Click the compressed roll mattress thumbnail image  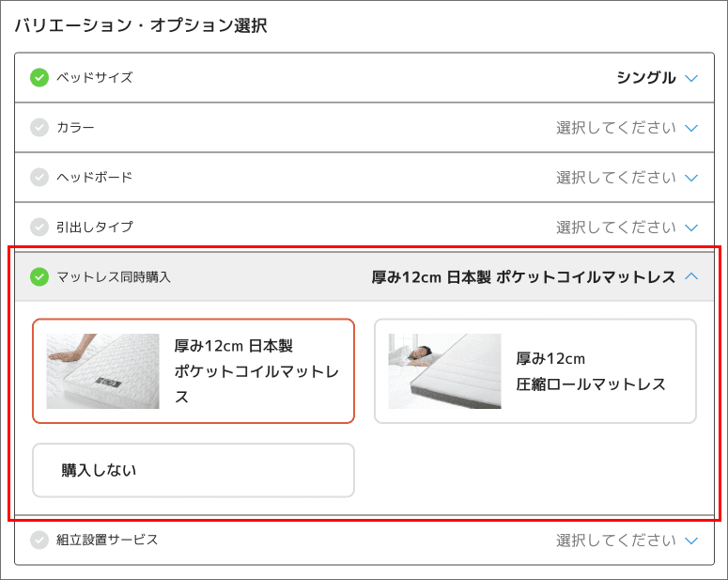pyautogui.click(x=444, y=371)
